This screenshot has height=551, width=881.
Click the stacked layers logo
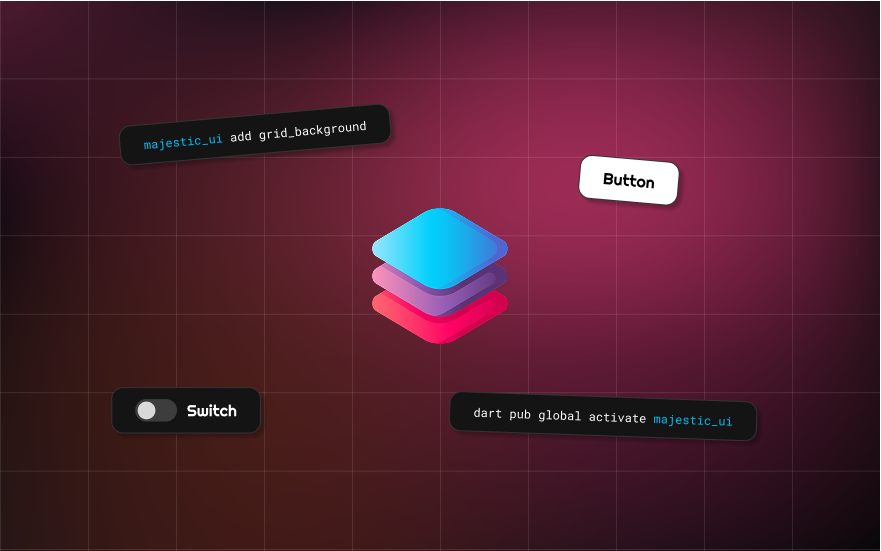(x=440, y=276)
